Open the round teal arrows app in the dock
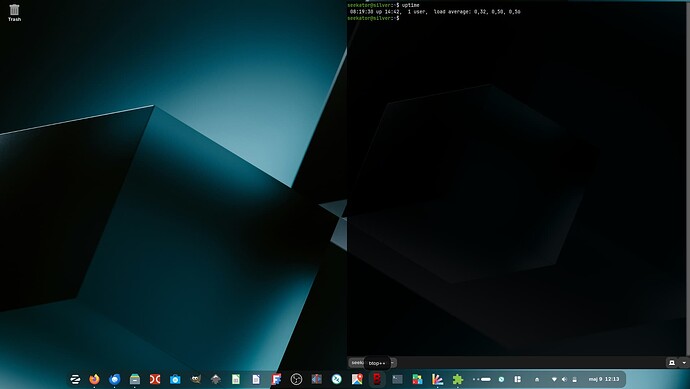Image resolution: width=690 pixels, height=389 pixels. [337, 379]
